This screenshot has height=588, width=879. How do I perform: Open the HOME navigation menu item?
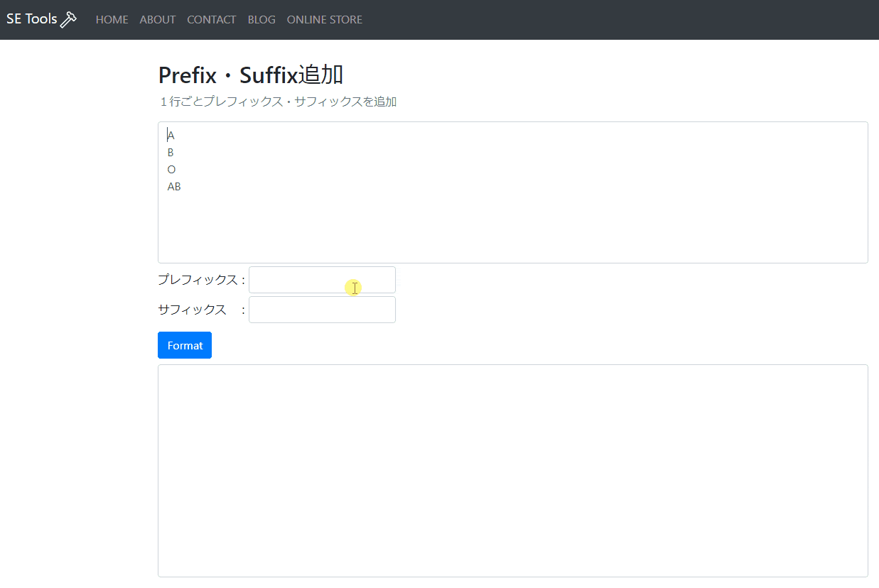click(112, 19)
